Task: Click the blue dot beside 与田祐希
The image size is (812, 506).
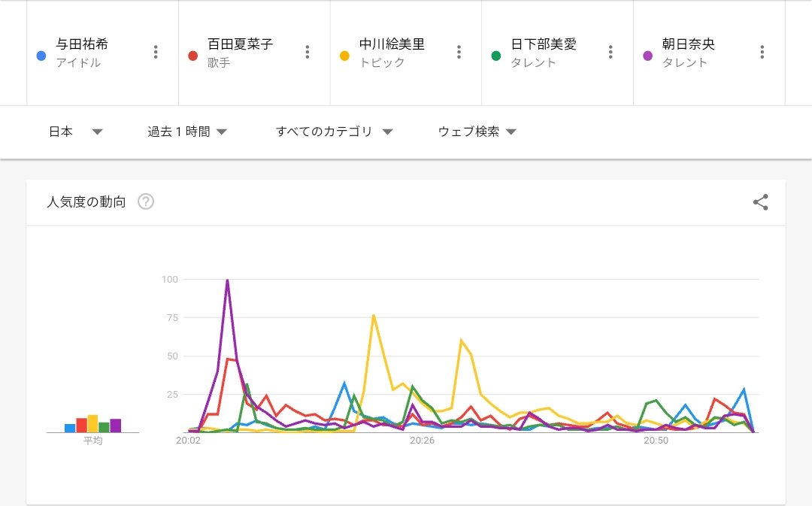Action: click(41, 56)
